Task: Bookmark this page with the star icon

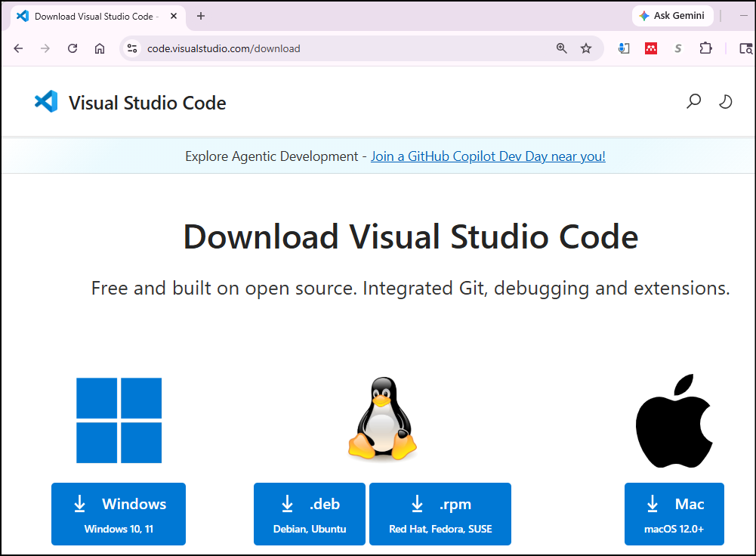Action: 586,48
